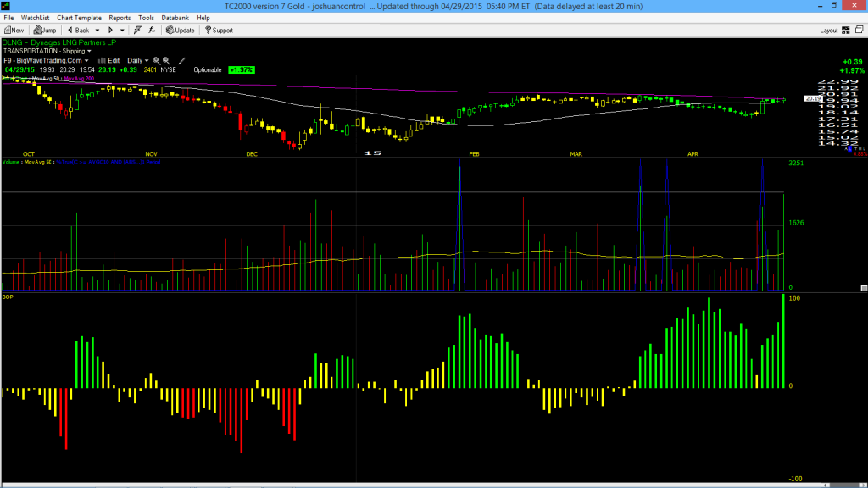Expand the forward history dropdown arrow

pyautogui.click(x=122, y=30)
